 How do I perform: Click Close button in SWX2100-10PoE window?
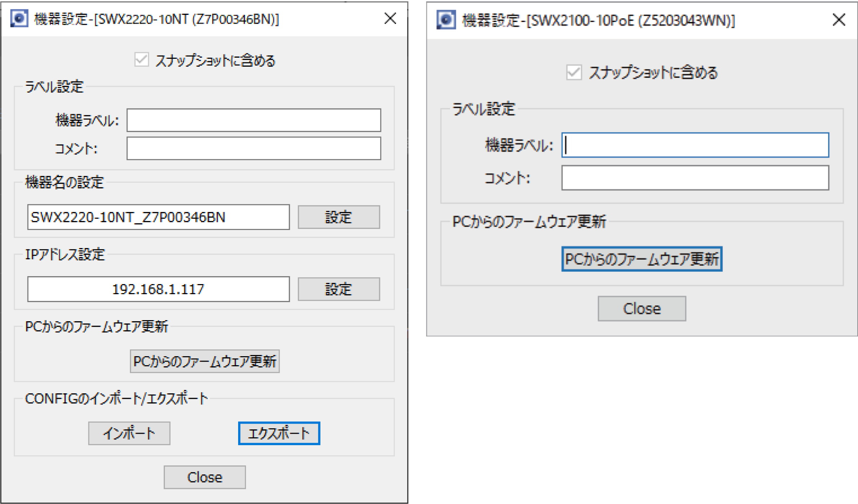(x=642, y=309)
